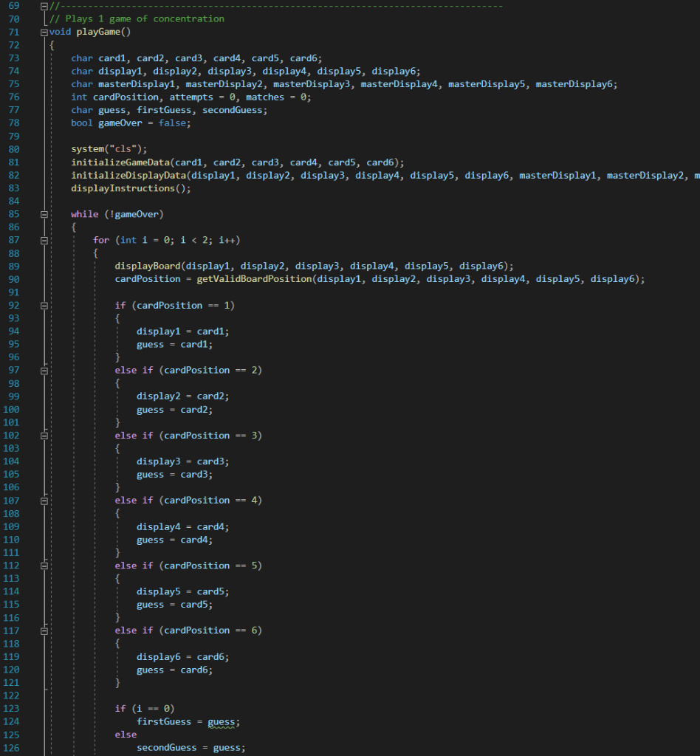Screen dimensions: 700x756
Task: Click the "attempts" variable on line 76
Action: [191, 97]
